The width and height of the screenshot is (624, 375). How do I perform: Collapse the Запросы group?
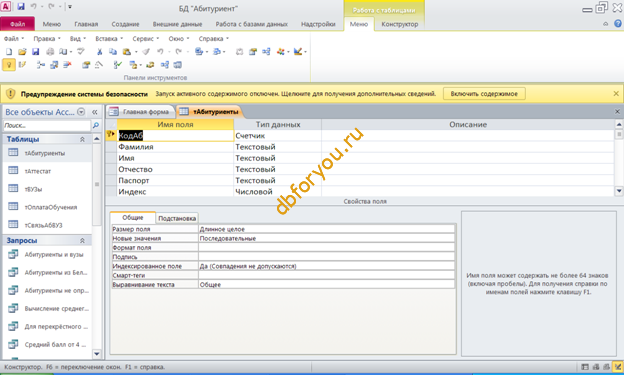[82, 240]
